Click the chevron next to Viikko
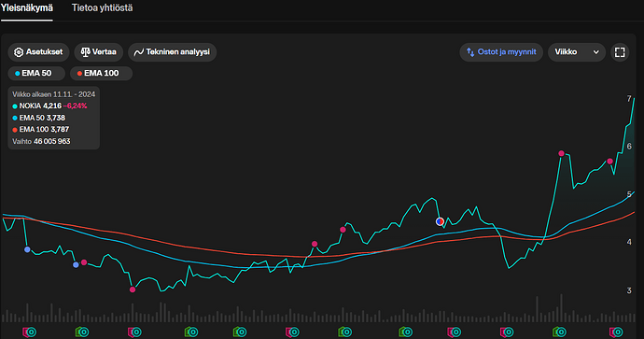This screenshot has width=644, height=339. coord(596,52)
